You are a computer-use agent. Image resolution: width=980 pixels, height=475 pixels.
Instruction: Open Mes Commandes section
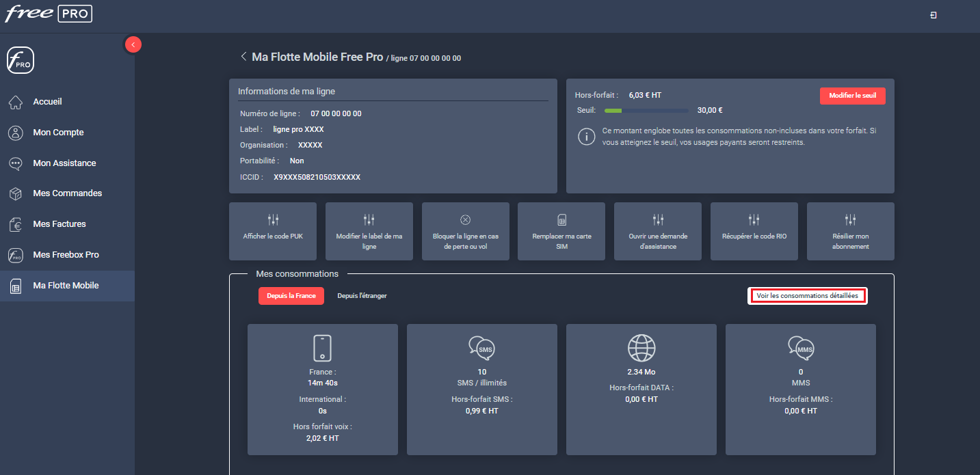[x=67, y=193]
